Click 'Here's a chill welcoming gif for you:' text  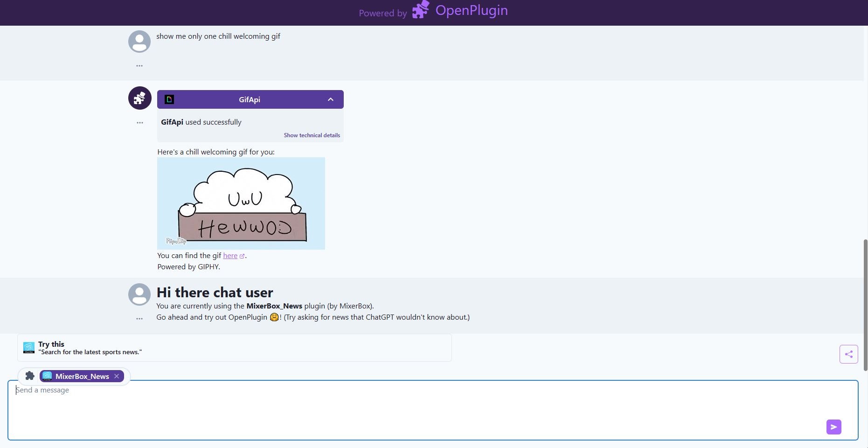pyautogui.click(x=216, y=152)
